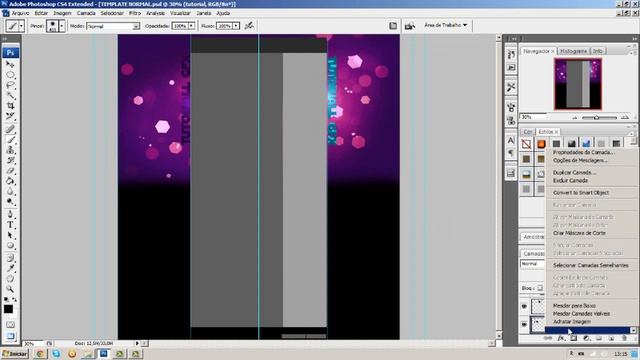Open layer style fx button
The height and width of the screenshot is (360, 640).
pyautogui.click(x=561, y=338)
